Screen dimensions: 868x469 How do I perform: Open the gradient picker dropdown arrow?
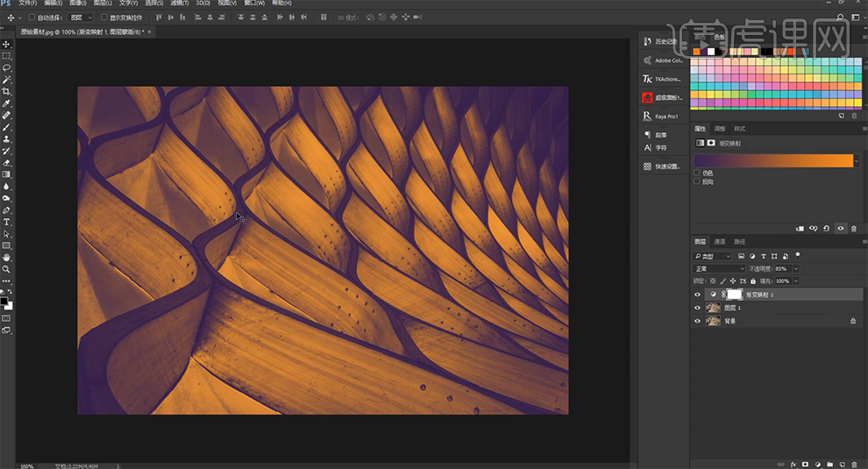857,161
